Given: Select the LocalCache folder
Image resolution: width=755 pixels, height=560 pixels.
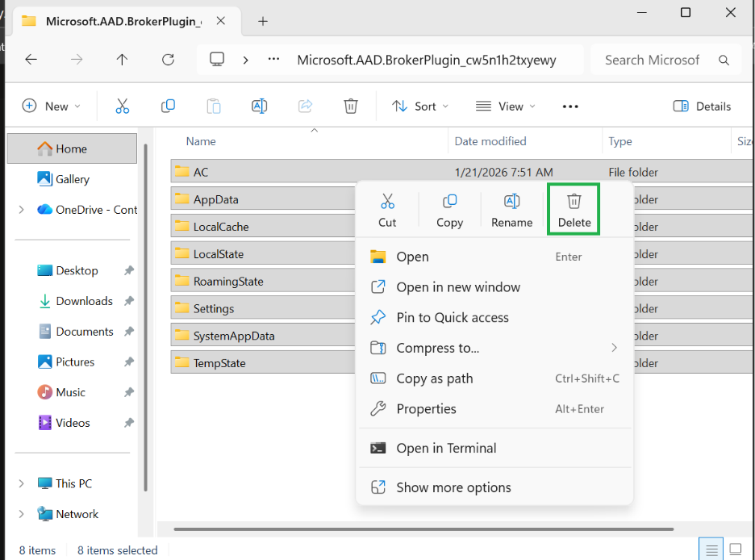Looking at the screenshot, I should (264, 226).
